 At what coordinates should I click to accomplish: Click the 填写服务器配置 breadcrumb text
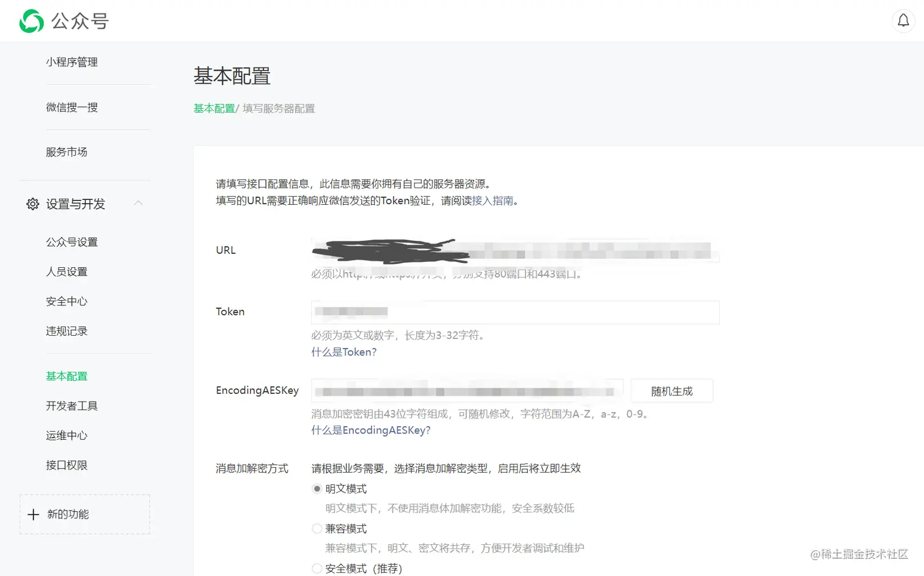click(x=279, y=108)
